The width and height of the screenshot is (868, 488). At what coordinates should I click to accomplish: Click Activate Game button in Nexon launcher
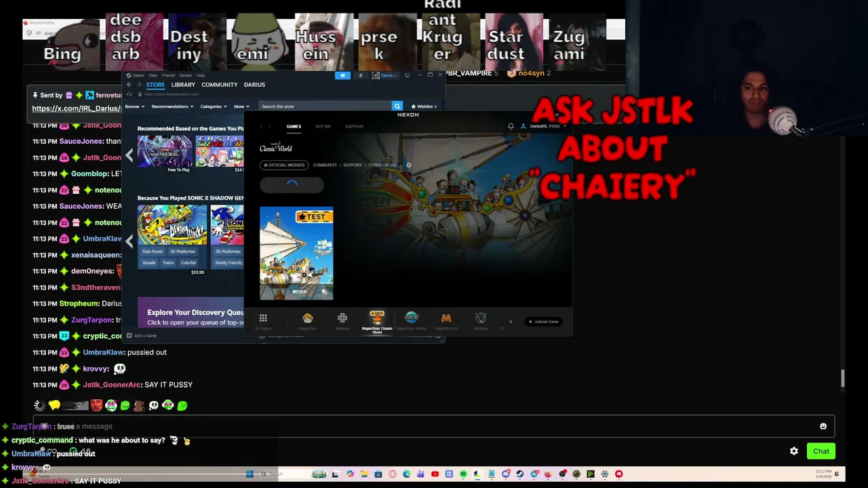click(543, 321)
